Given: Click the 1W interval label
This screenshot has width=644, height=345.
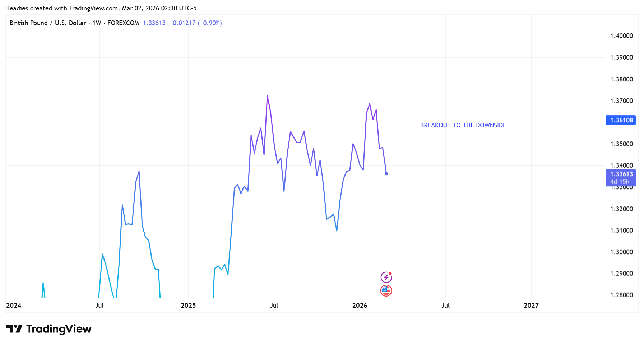Looking at the screenshot, I should point(97,23).
